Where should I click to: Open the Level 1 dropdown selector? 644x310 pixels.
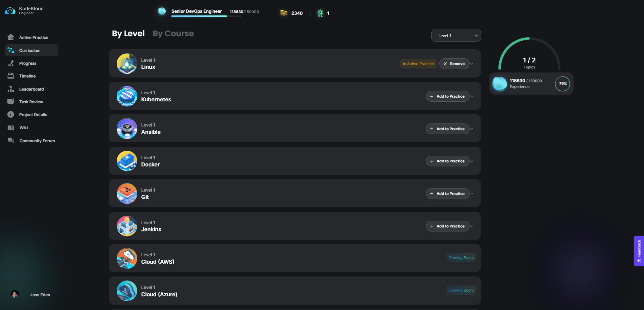(456, 35)
